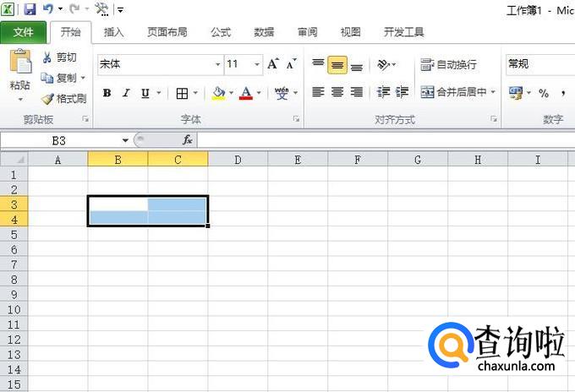575x392 pixels.
Task: Click the insert function fx icon
Action: [187, 140]
